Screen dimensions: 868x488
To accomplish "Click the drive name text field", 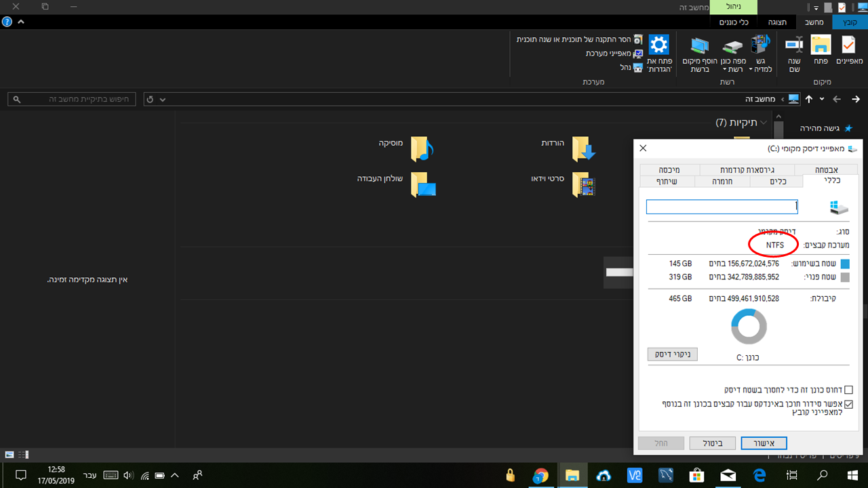I will [x=722, y=207].
